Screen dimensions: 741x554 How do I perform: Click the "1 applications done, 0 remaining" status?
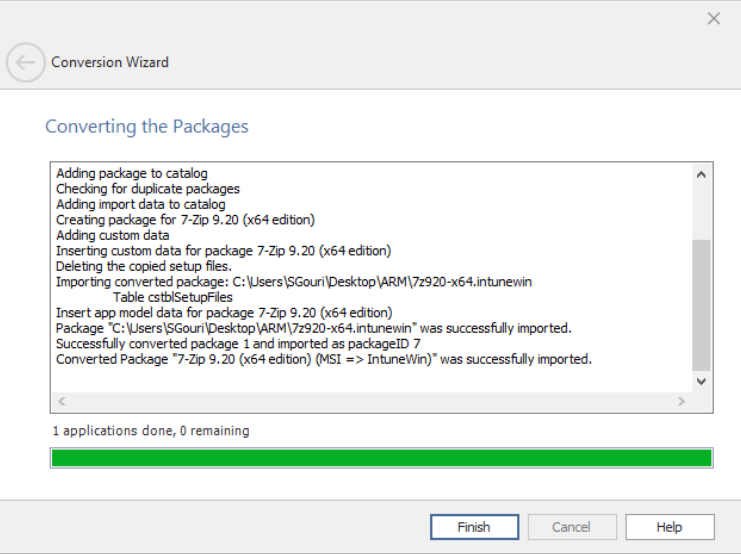(x=150, y=431)
